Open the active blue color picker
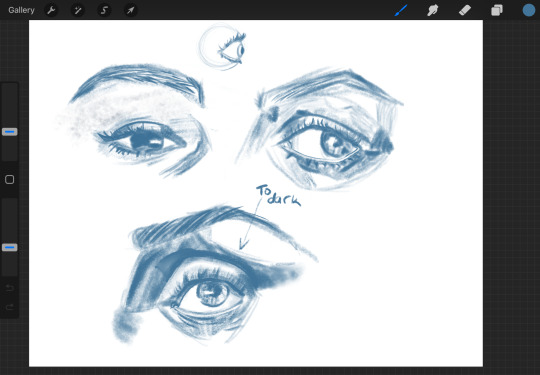This screenshot has width=540, height=375. click(x=529, y=10)
